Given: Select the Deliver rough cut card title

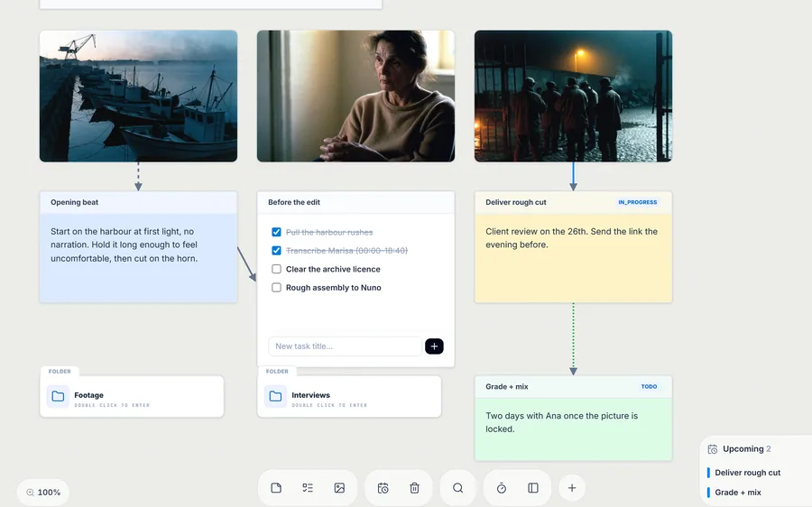Looking at the screenshot, I should (x=516, y=202).
